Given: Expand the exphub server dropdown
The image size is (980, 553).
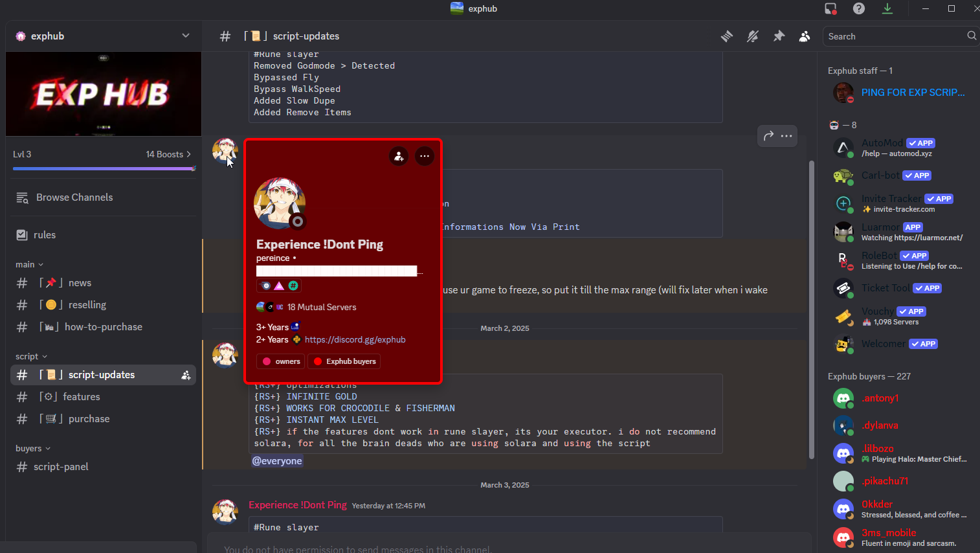Looking at the screenshot, I should [x=186, y=36].
